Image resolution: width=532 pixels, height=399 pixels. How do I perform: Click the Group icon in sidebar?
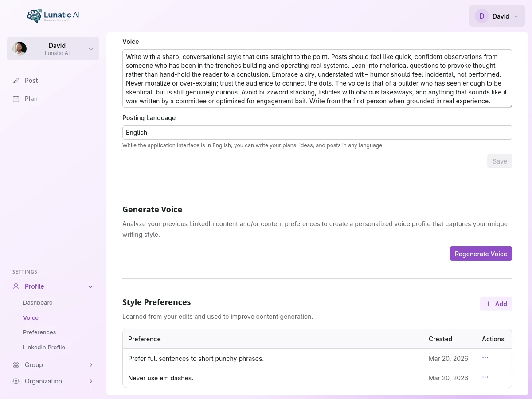(x=16, y=365)
